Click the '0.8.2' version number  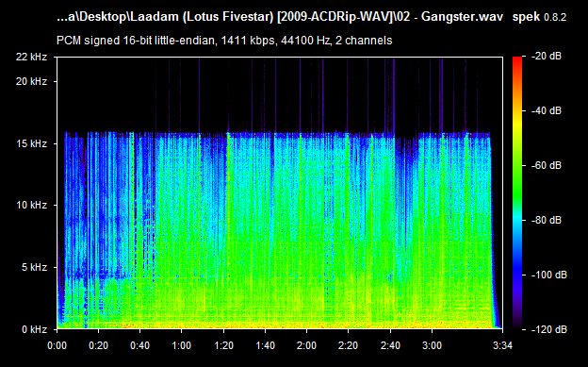pyautogui.click(x=555, y=17)
